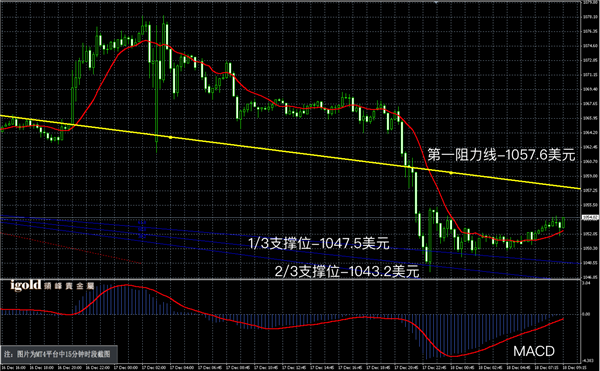
Task: Click the last candlestick on the chart
Action: [564, 222]
